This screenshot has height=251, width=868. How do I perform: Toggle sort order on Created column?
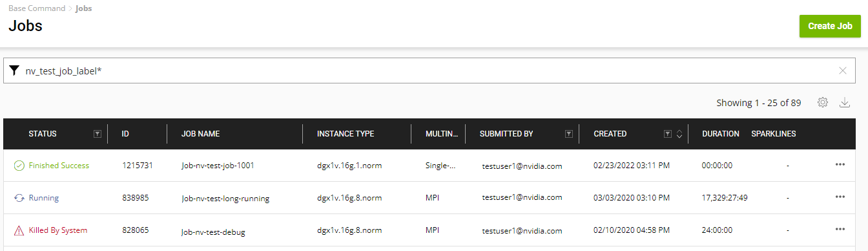pyautogui.click(x=679, y=134)
